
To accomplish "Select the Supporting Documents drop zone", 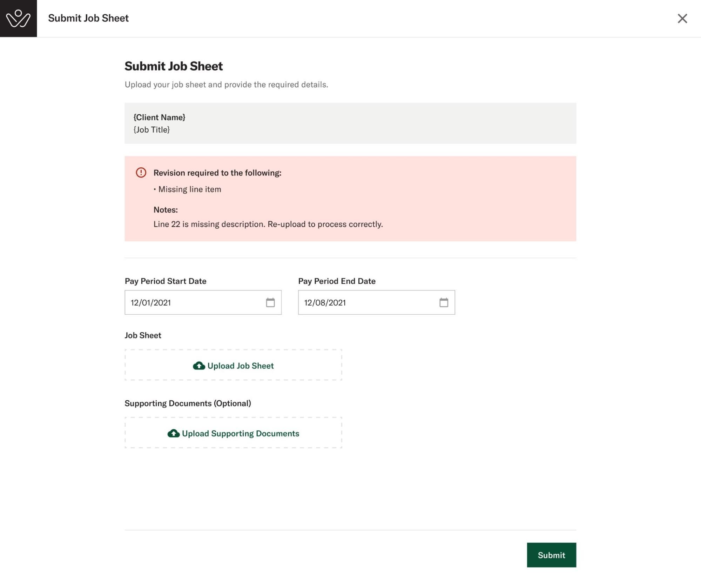I will pyautogui.click(x=233, y=433).
